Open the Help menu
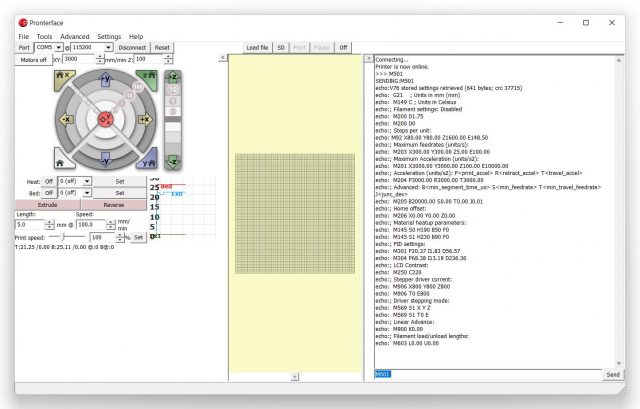640x409 pixels. click(136, 36)
